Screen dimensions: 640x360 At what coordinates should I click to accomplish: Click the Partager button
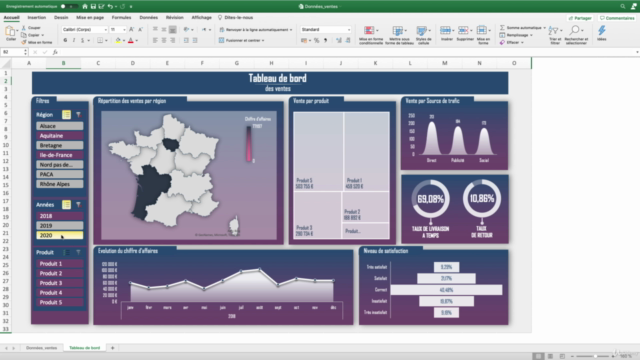pyautogui.click(x=580, y=18)
